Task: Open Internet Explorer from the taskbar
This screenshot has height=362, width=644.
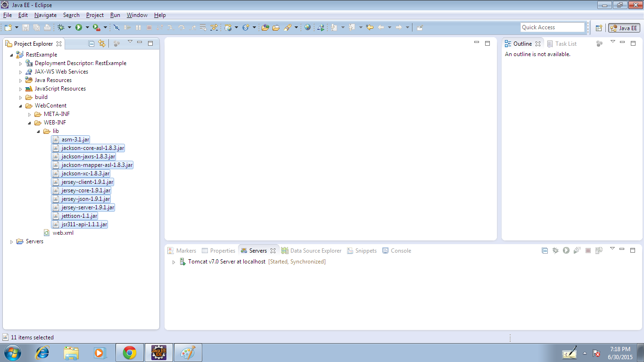Action: [x=42, y=353]
